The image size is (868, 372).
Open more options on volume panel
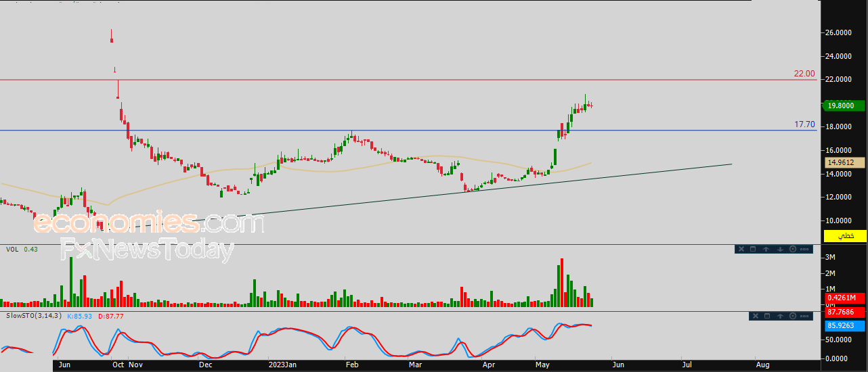point(805,250)
